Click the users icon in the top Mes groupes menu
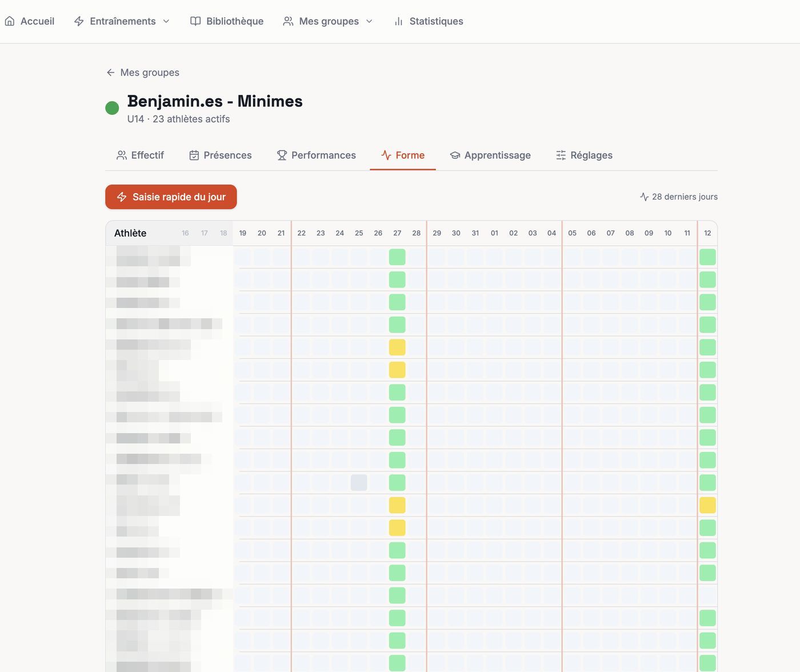Screen dimensions: 800x672 pos(288,21)
